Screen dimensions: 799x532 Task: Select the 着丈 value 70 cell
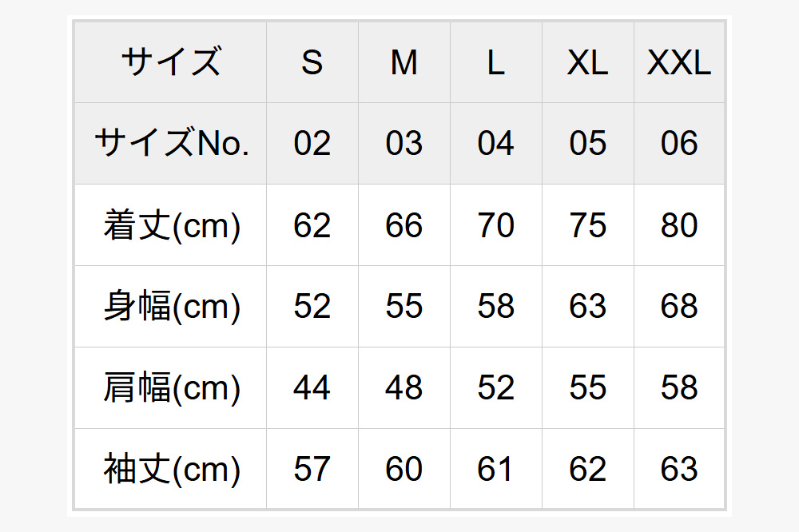click(496, 225)
